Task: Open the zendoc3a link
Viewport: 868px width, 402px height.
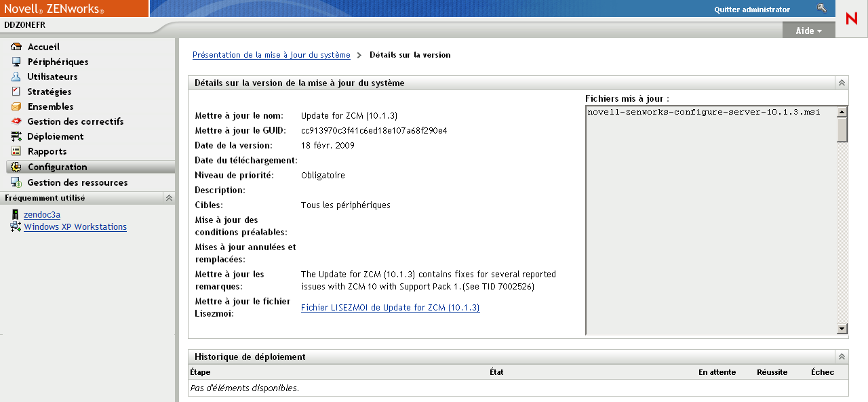Action: click(x=42, y=214)
